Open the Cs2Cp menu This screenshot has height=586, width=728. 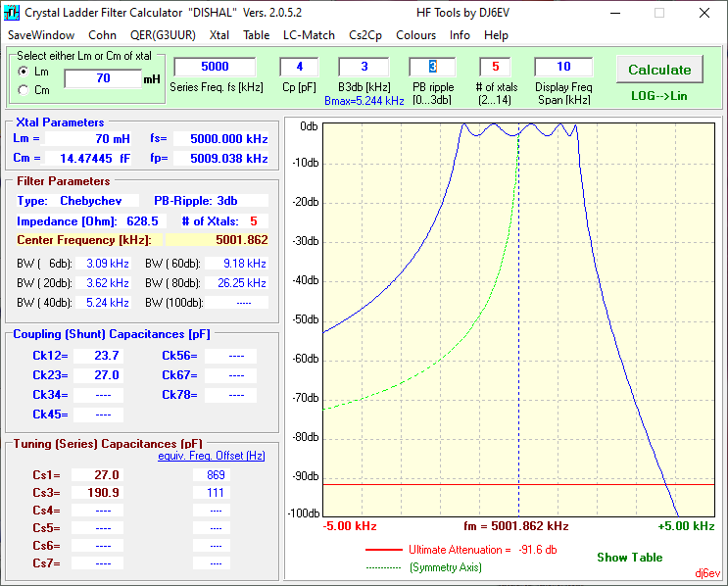365,35
